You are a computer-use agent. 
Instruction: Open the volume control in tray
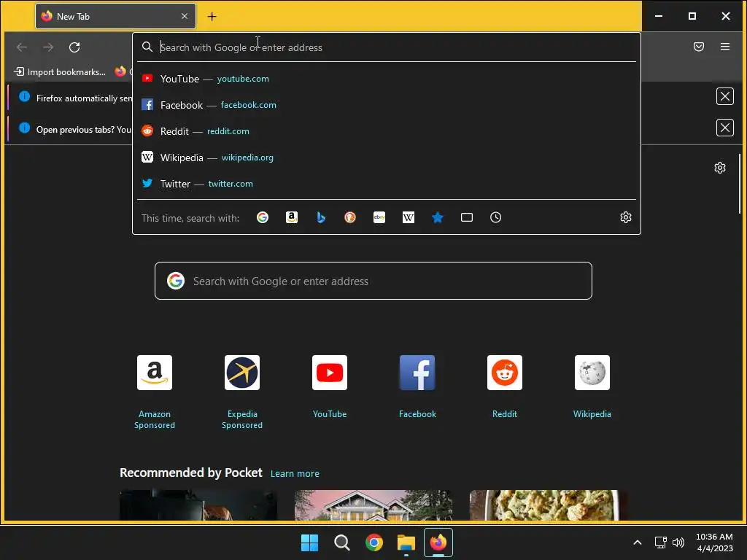pos(678,542)
